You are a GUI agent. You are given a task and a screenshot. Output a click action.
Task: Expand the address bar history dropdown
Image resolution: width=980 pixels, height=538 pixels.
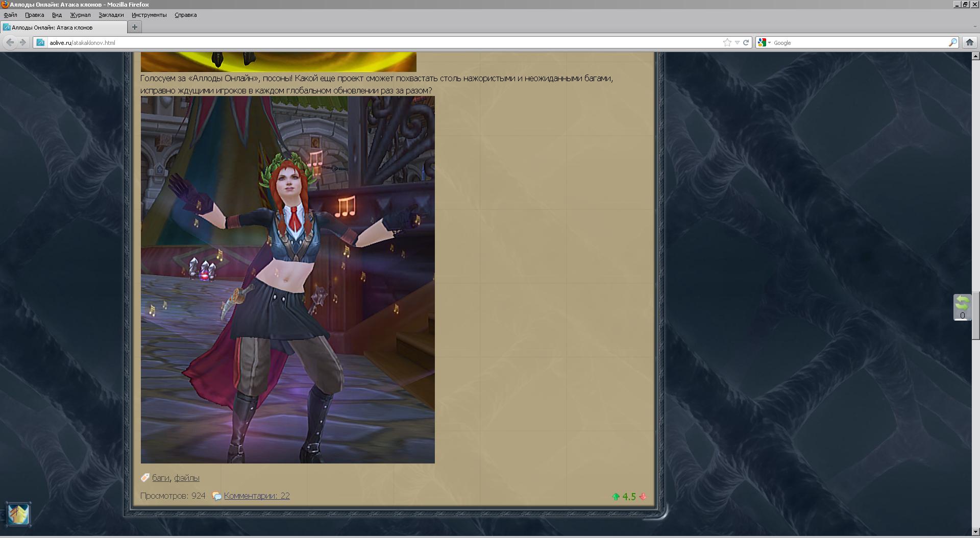737,43
